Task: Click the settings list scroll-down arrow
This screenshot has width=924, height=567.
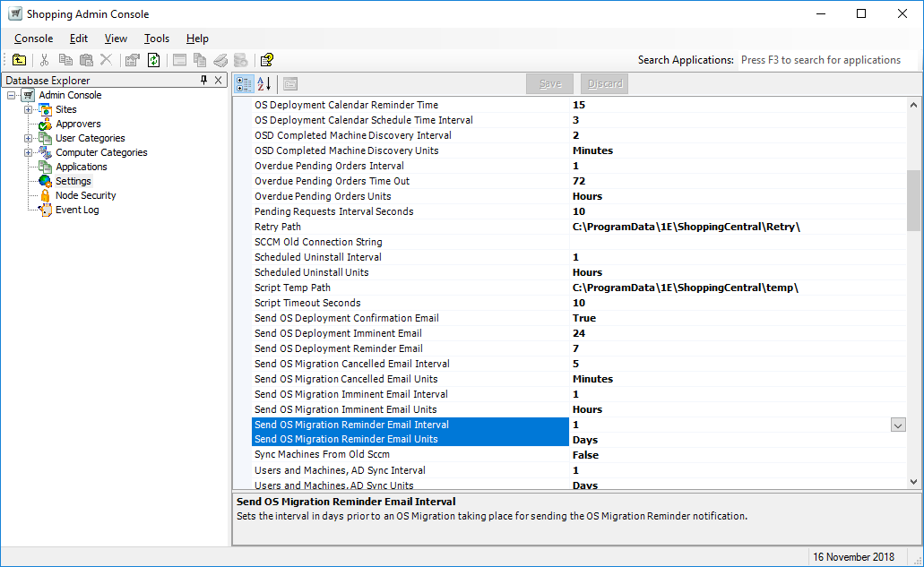Action: tap(913, 482)
